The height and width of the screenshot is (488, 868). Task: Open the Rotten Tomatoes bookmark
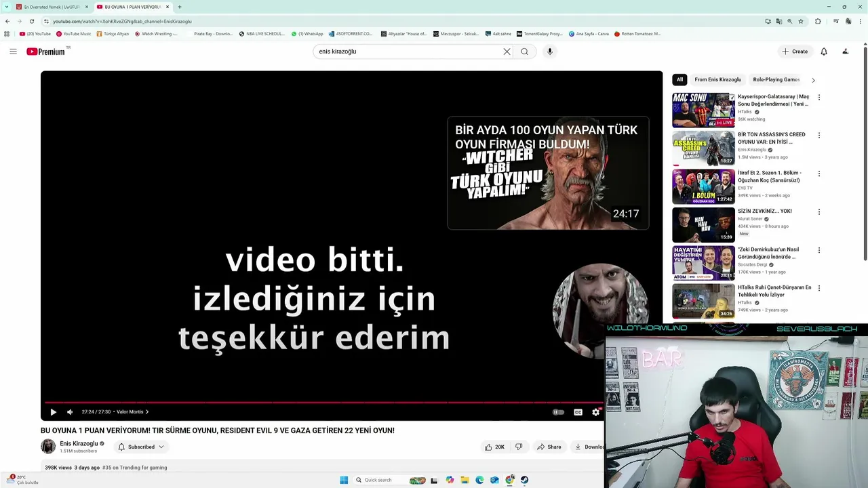(637, 34)
